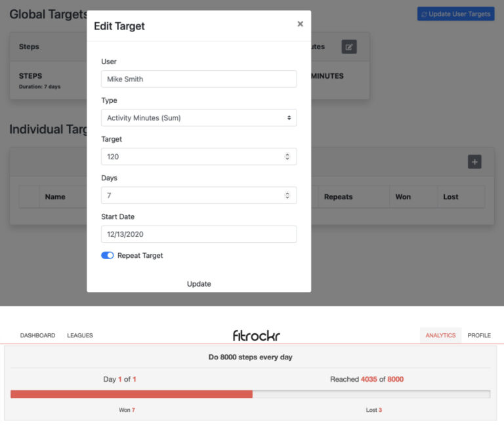Click the Target input showing 120
The image size is (504, 446).
pos(199,157)
